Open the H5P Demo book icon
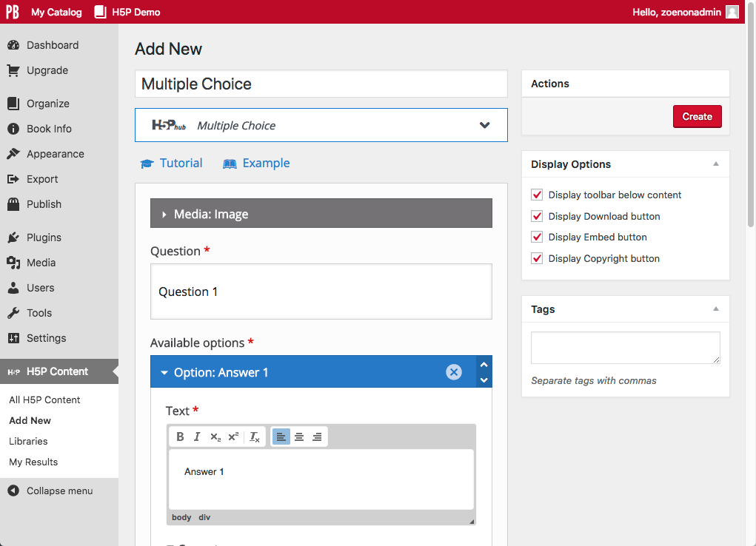This screenshot has height=546, width=756. pyautogui.click(x=100, y=12)
